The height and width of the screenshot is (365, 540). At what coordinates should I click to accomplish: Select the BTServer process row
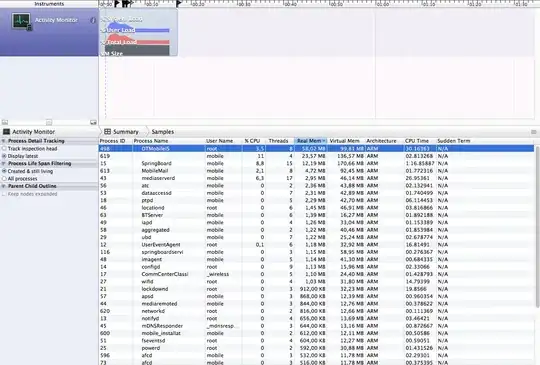coord(316,215)
